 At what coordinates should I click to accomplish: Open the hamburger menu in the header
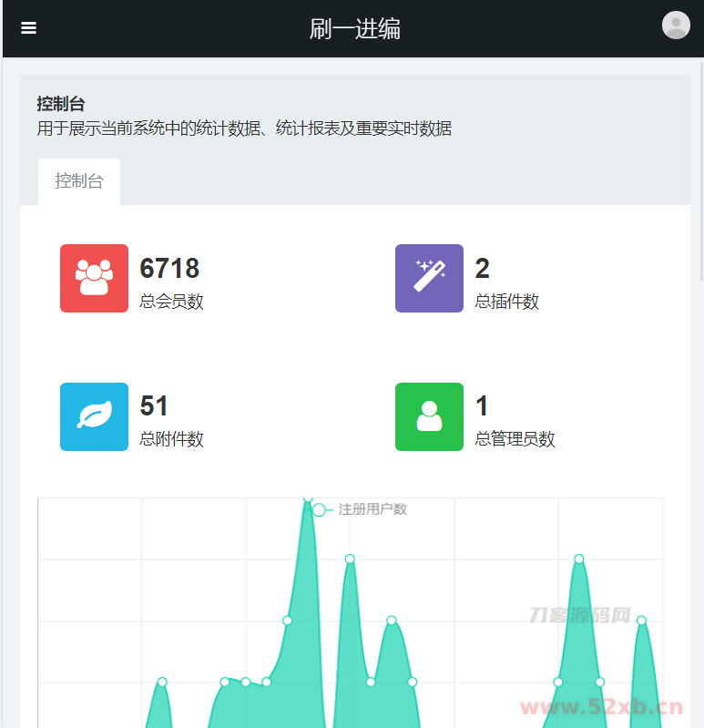pos(28,28)
